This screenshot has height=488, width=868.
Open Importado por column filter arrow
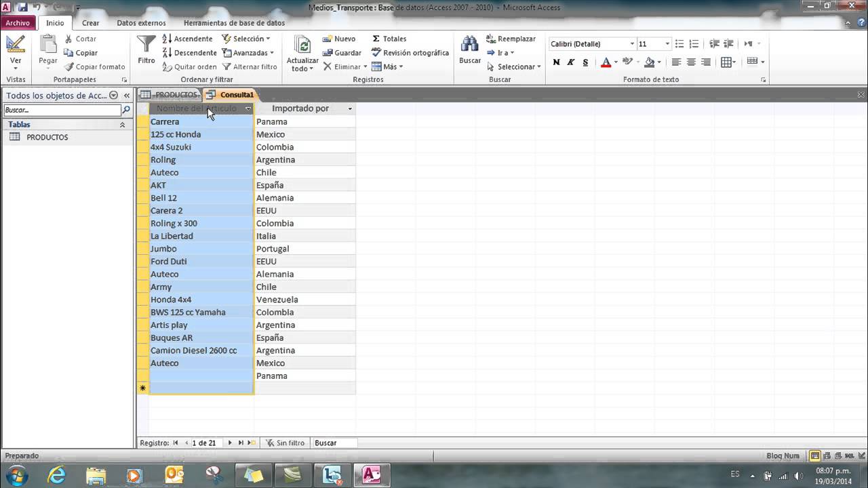click(350, 108)
